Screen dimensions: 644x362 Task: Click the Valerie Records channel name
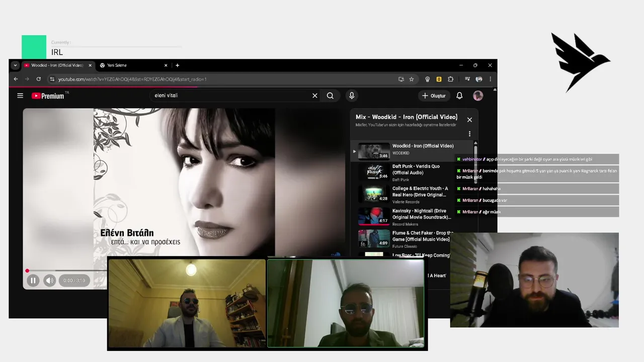click(x=406, y=202)
